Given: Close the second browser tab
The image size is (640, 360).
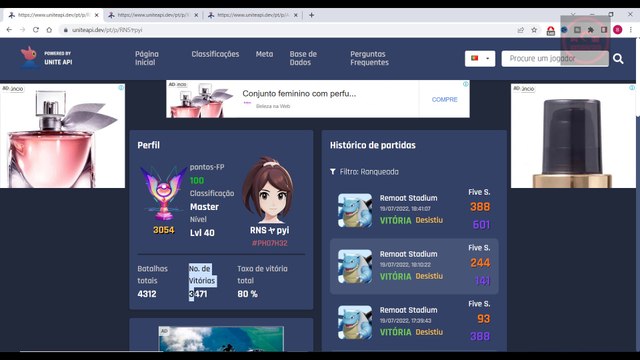Looking at the screenshot, I should (196, 15).
